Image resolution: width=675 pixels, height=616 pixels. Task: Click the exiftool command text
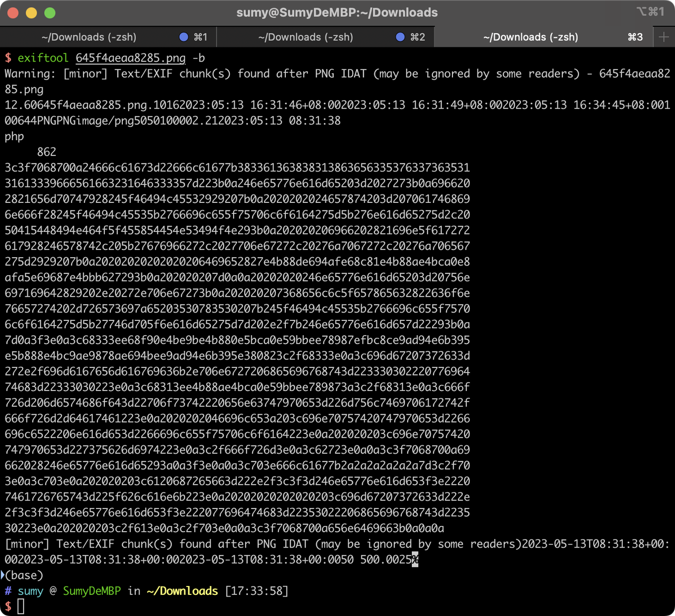click(x=43, y=58)
